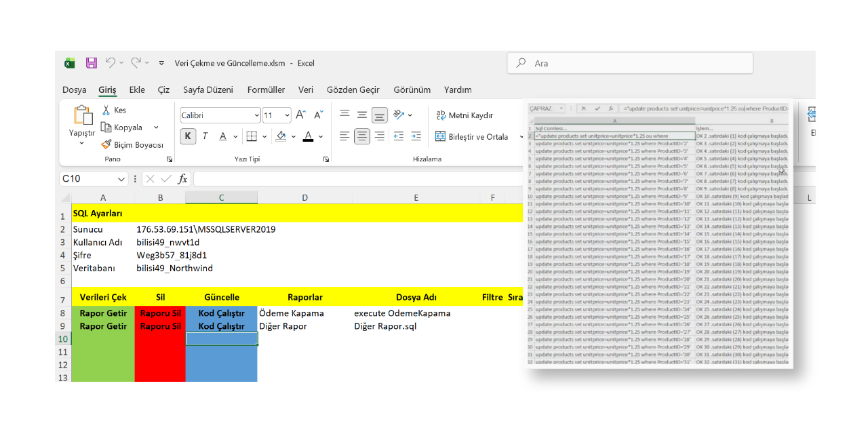Expand the Yapıştır paste options arrow

pyautogui.click(x=82, y=142)
